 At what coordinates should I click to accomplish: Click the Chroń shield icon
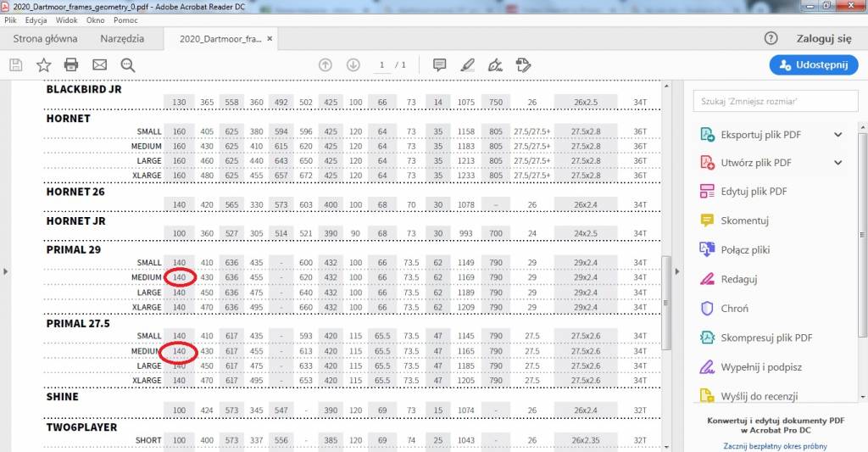pyautogui.click(x=708, y=308)
